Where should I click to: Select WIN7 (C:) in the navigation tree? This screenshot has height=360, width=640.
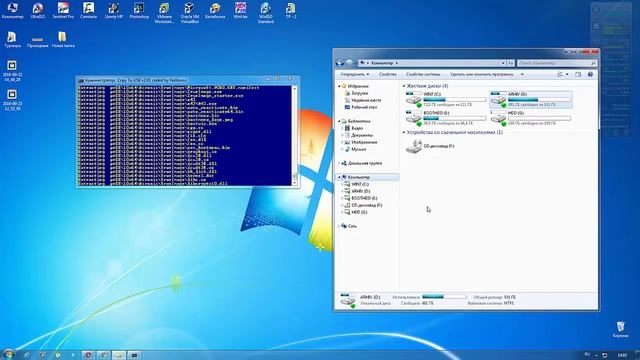(360, 184)
